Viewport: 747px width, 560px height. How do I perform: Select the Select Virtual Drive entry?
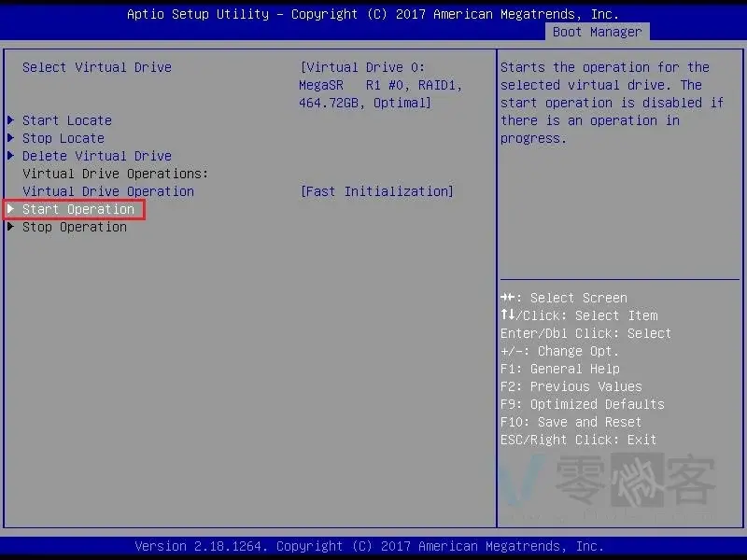97,67
